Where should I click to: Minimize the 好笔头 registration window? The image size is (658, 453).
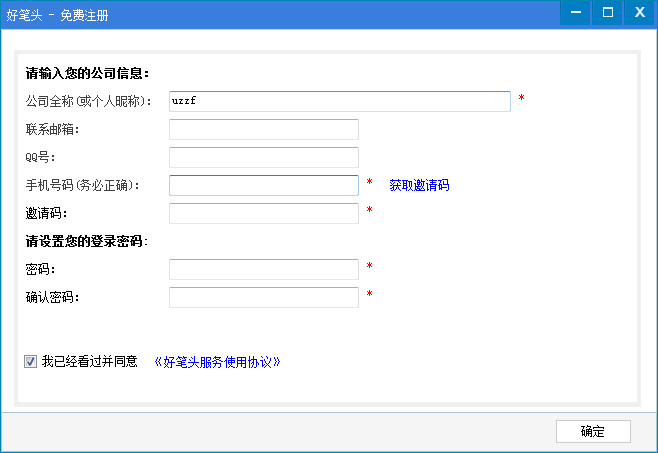pyautogui.click(x=575, y=13)
